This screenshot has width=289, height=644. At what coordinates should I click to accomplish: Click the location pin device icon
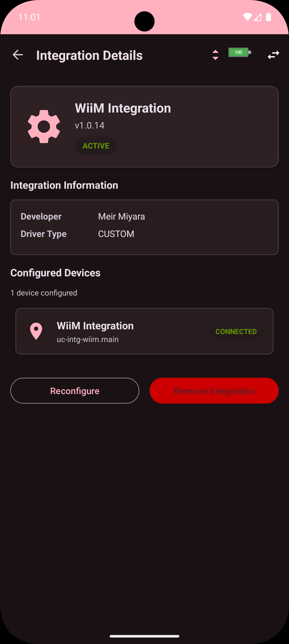pyautogui.click(x=36, y=331)
